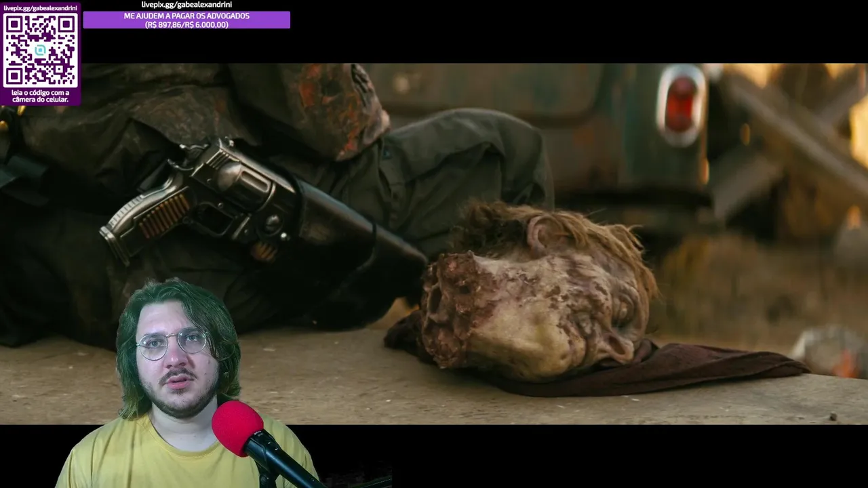Click the 'leia o código com a câmera do celular' text
Image resolution: width=868 pixels, height=488 pixels.
pyautogui.click(x=40, y=96)
